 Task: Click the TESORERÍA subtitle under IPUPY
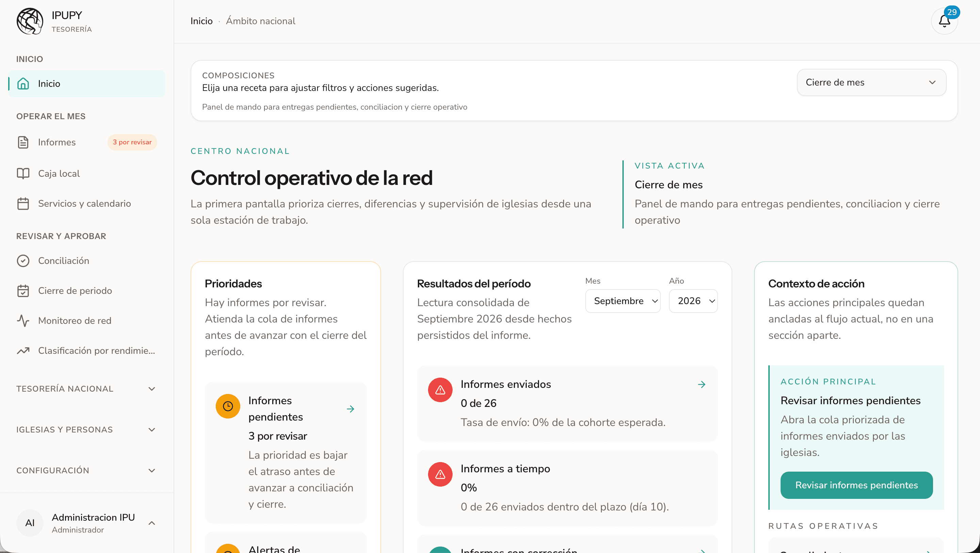[x=71, y=29]
